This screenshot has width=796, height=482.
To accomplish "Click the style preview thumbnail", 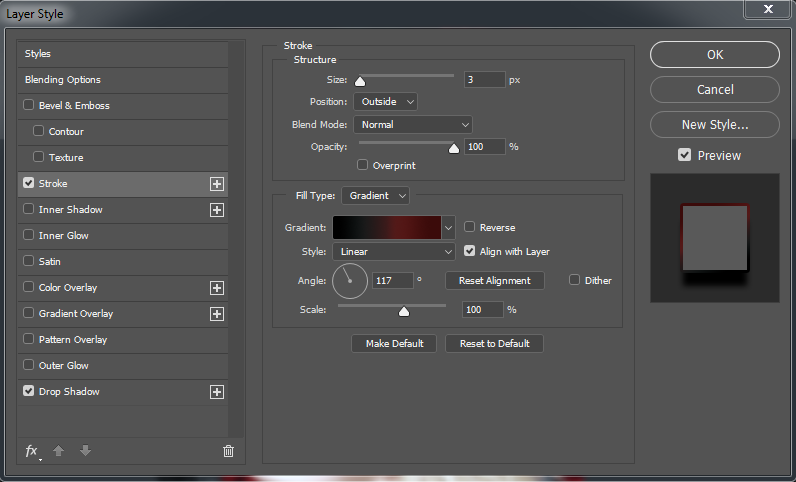I will (715, 238).
